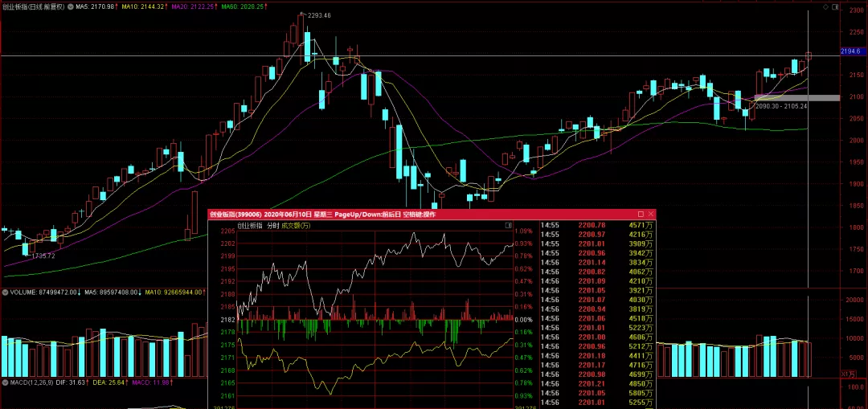Toggle the side panel icon beside the diamond

point(833,6)
